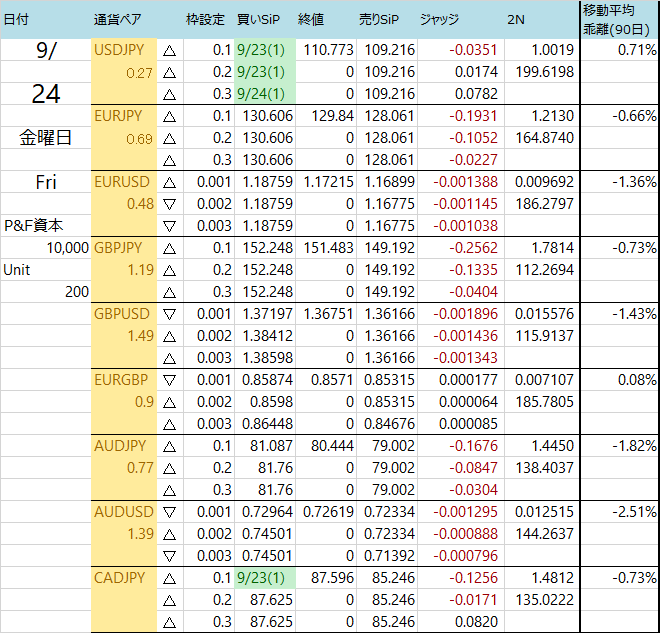Select the 売りSiP column header
Image resolution: width=660 pixels, height=633 pixels.
click(x=379, y=19)
